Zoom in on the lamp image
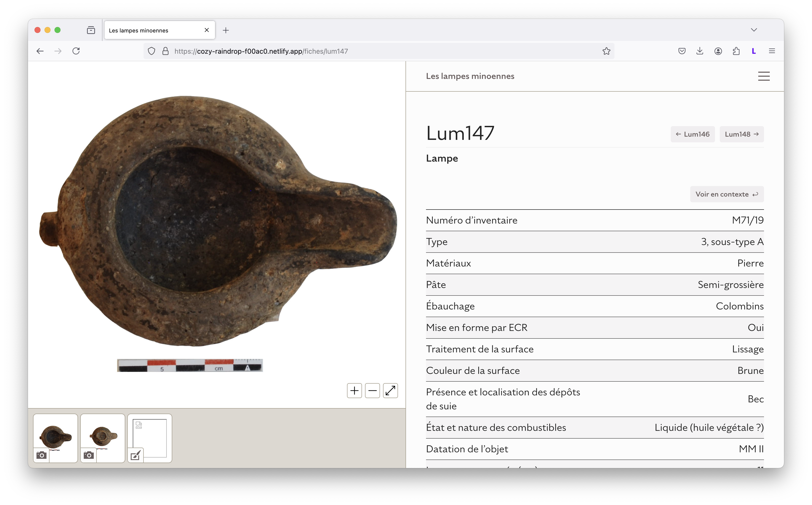Screen dimensions: 812x505 354,390
